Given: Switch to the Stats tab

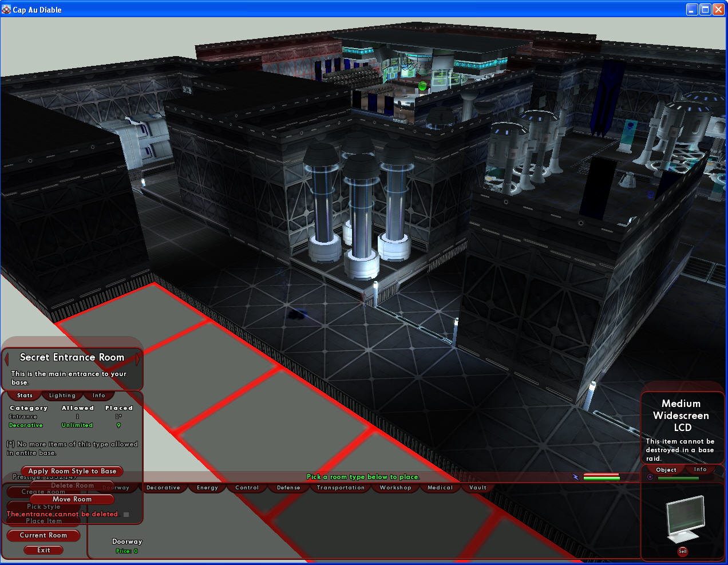Looking at the screenshot, I should (25, 396).
